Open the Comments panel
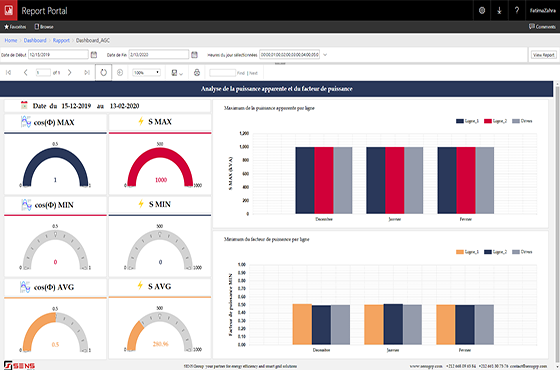 (542, 27)
